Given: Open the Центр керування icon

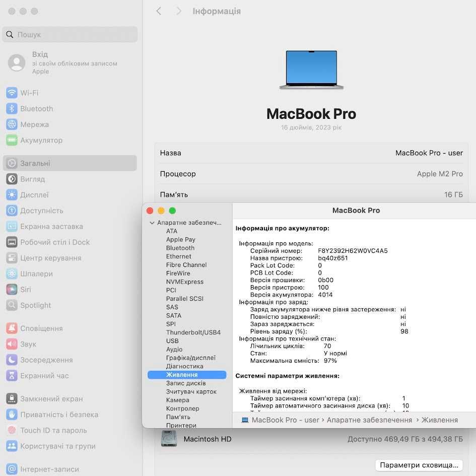Looking at the screenshot, I should 12,258.
